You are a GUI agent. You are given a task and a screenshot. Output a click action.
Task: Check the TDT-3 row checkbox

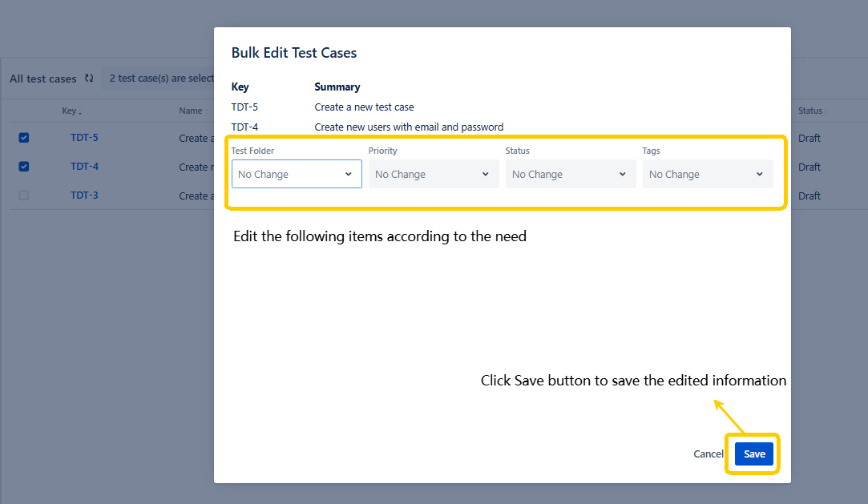(x=24, y=196)
